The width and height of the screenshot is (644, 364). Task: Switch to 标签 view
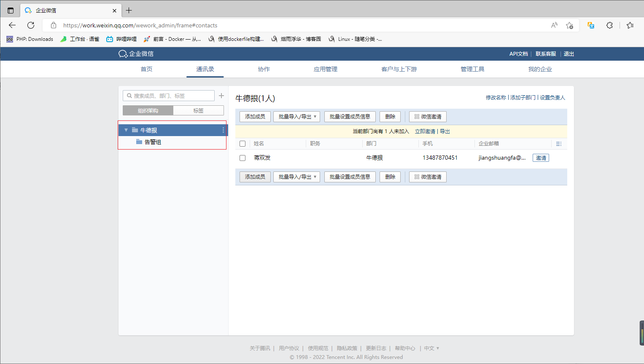pos(199,110)
